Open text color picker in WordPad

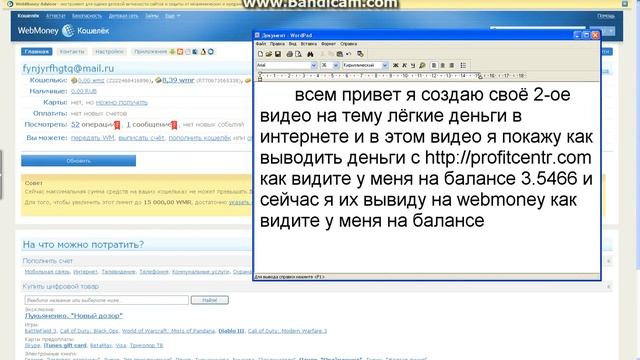point(422,65)
